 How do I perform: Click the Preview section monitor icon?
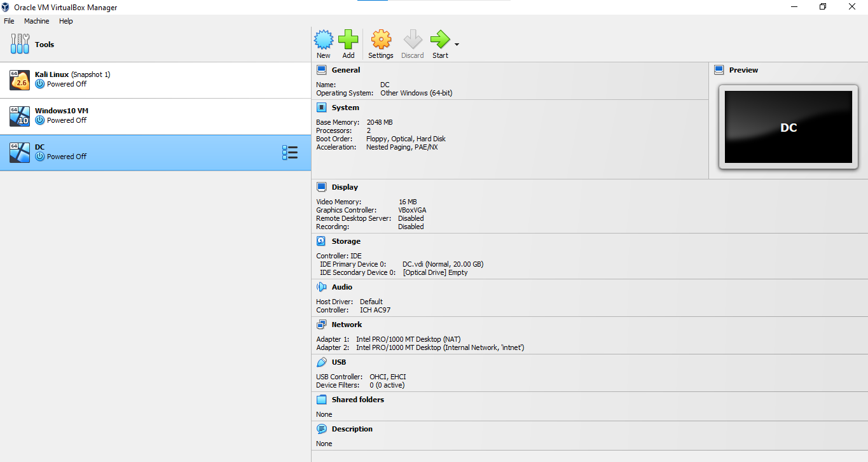click(719, 70)
